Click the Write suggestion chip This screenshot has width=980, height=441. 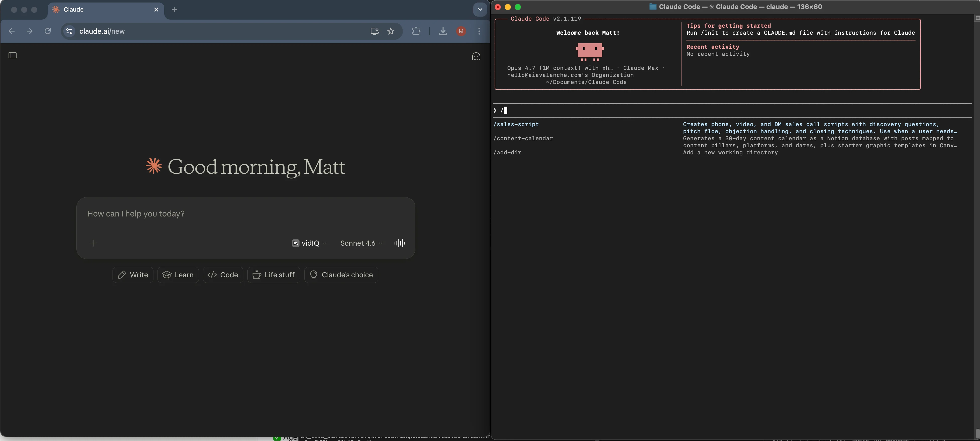(133, 275)
